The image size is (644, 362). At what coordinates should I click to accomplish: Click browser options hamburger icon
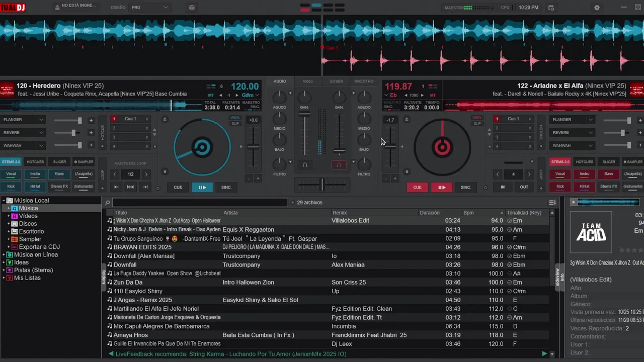click(552, 203)
